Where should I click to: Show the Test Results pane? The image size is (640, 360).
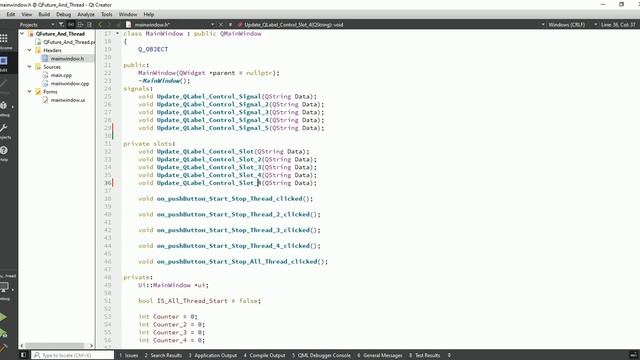(x=424, y=355)
